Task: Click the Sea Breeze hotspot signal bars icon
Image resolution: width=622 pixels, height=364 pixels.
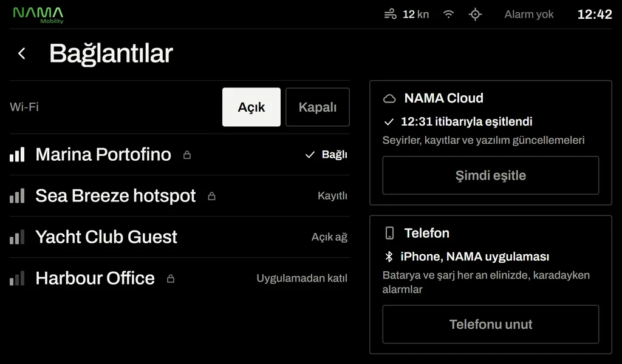Action: click(x=17, y=196)
